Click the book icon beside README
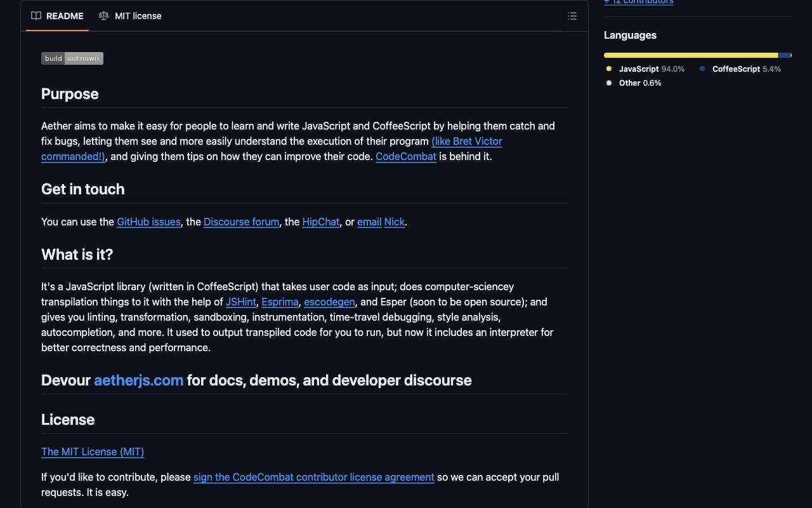This screenshot has width=812, height=508. (36, 16)
